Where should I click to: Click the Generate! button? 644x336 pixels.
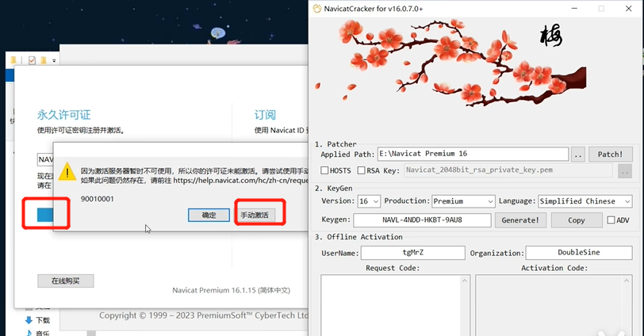tap(520, 220)
